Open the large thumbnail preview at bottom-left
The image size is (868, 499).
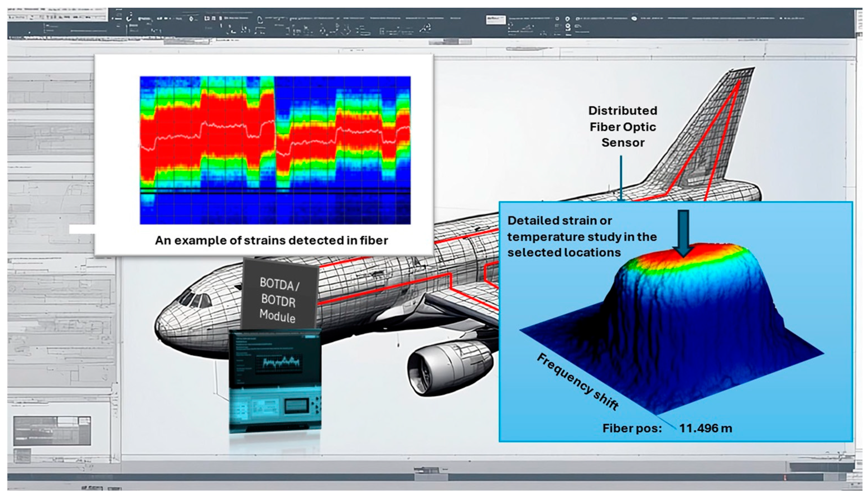coord(52,431)
